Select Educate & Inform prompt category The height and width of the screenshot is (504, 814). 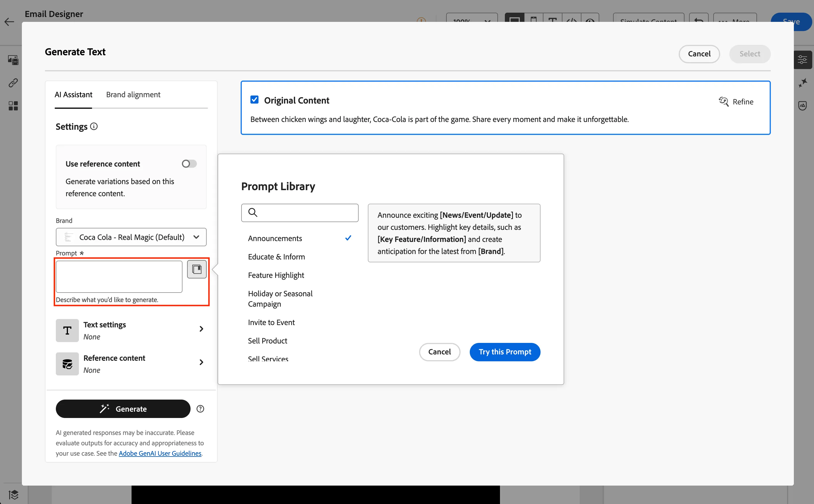click(x=299, y=257)
